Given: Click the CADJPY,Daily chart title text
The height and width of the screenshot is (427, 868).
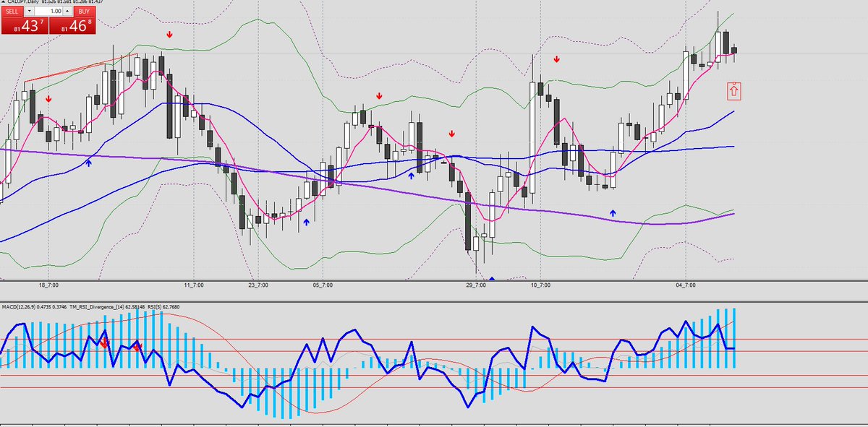Looking at the screenshot, I should pos(23,2).
